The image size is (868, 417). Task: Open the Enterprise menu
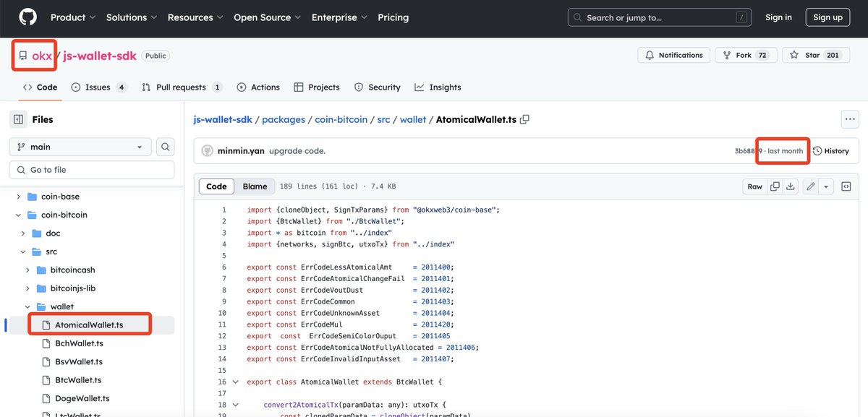pos(339,17)
